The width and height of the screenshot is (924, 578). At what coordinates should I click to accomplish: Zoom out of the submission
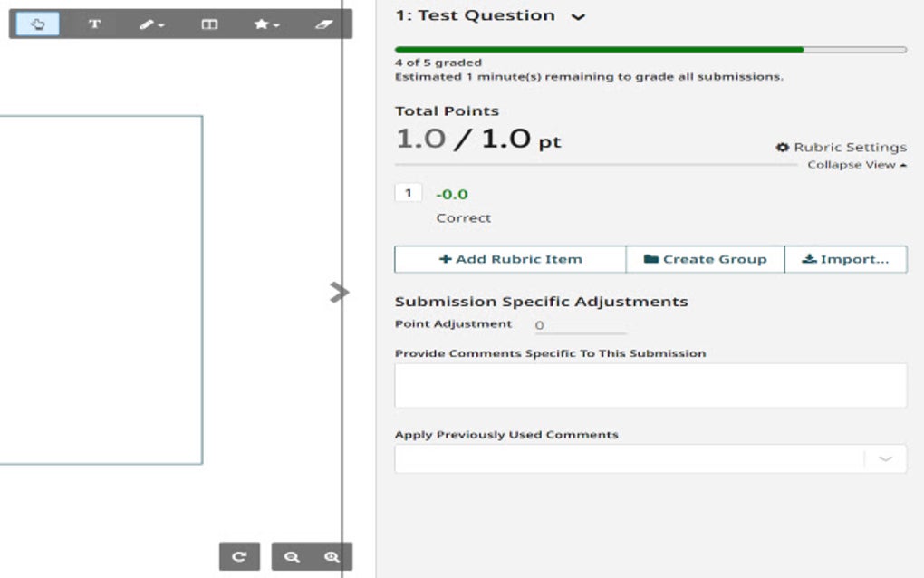[290, 556]
